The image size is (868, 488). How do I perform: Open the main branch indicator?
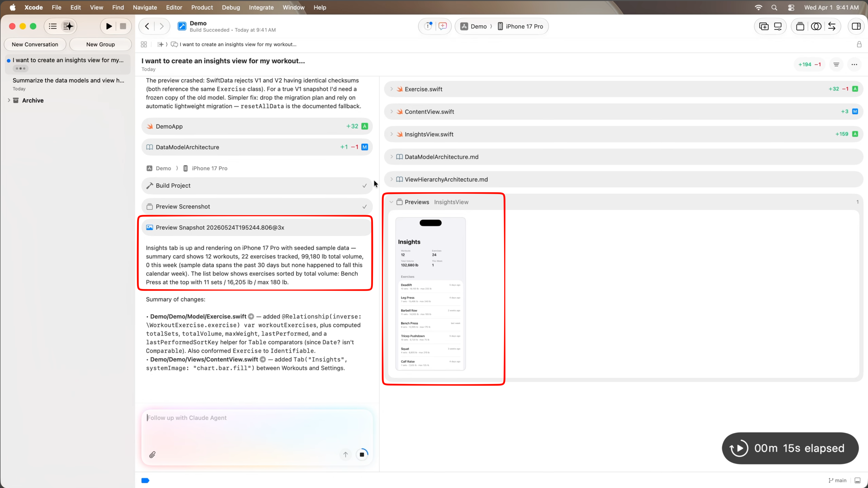coord(838,480)
